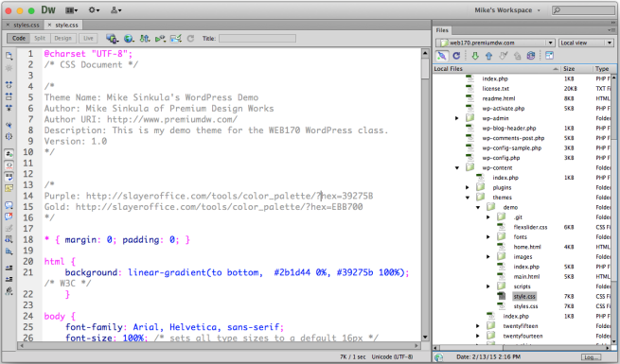
Task: Expand the plugins folder
Action: pos(468,187)
